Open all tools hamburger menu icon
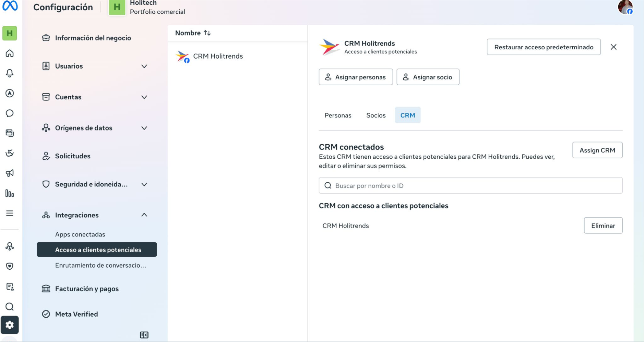 [10, 213]
